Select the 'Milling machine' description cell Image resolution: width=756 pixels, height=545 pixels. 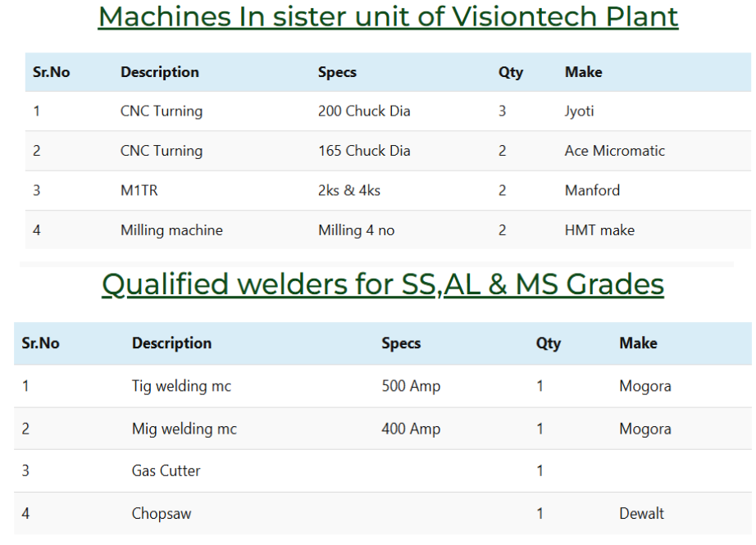(x=171, y=230)
